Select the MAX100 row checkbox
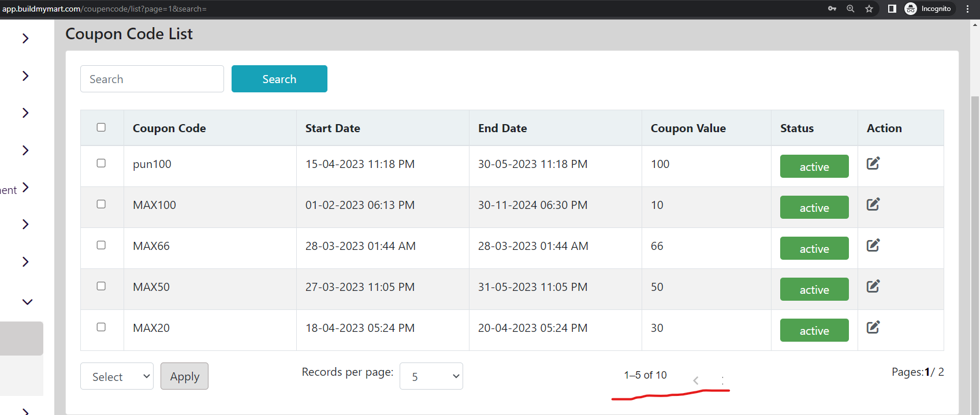Screen dimensions: 980x415 pyautogui.click(x=101, y=204)
